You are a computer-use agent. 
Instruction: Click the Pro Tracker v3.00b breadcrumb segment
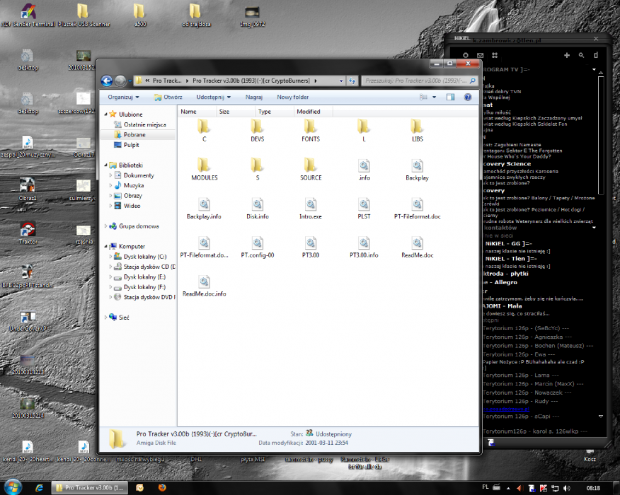click(x=251, y=81)
